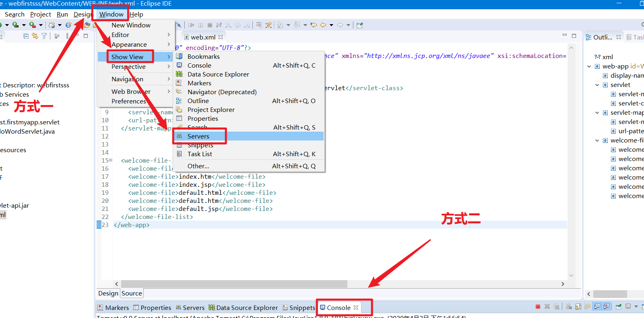Click the Last Edit Location arrow icon
The width and height of the screenshot is (644, 318).
(x=314, y=25)
